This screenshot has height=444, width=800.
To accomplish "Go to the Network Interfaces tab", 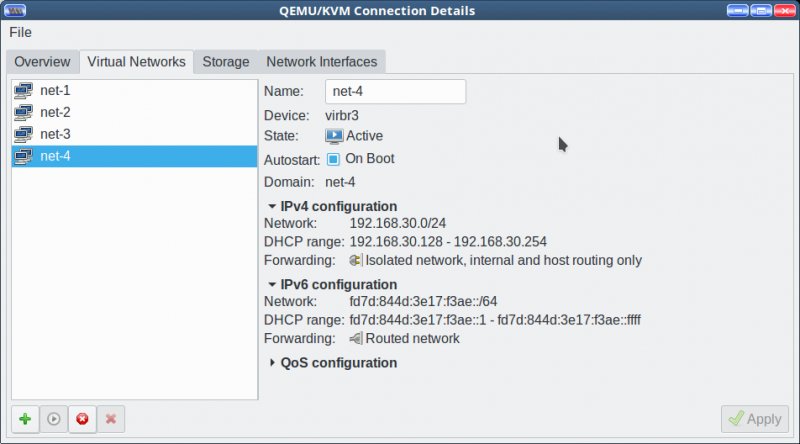I will tap(321, 62).
